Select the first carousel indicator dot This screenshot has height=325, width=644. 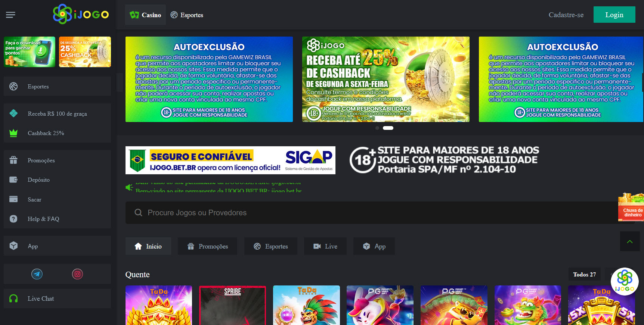(x=377, y=128)
